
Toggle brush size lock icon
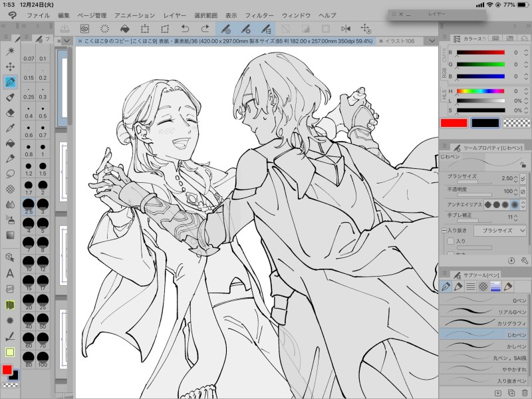523,165
